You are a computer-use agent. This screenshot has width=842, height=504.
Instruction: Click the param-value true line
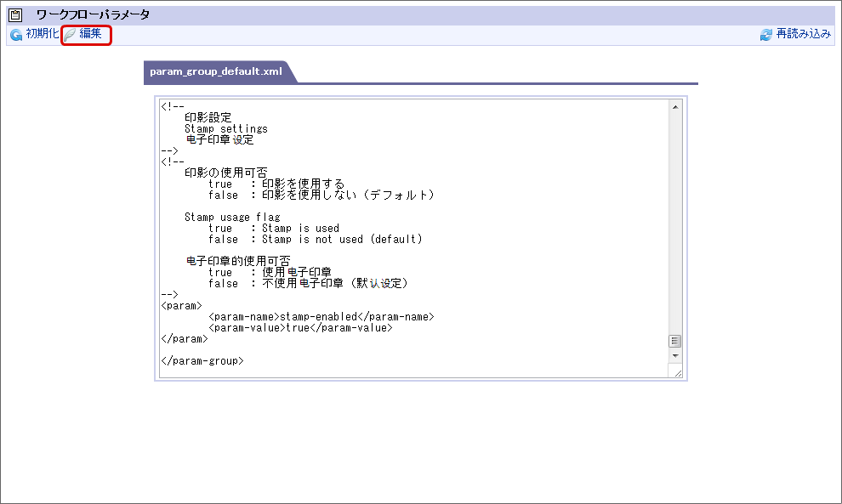[x=299, y=328]
